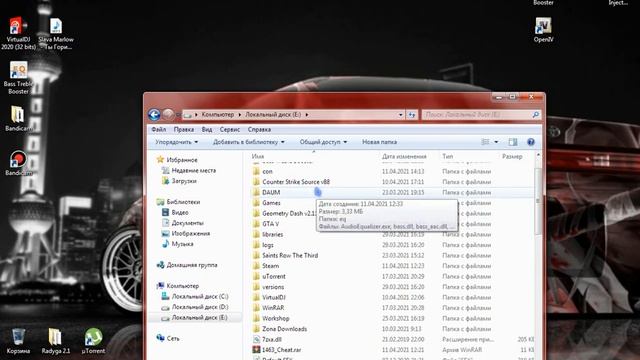Select Документы library
The image size is (640, 360).
click(188, 223)
